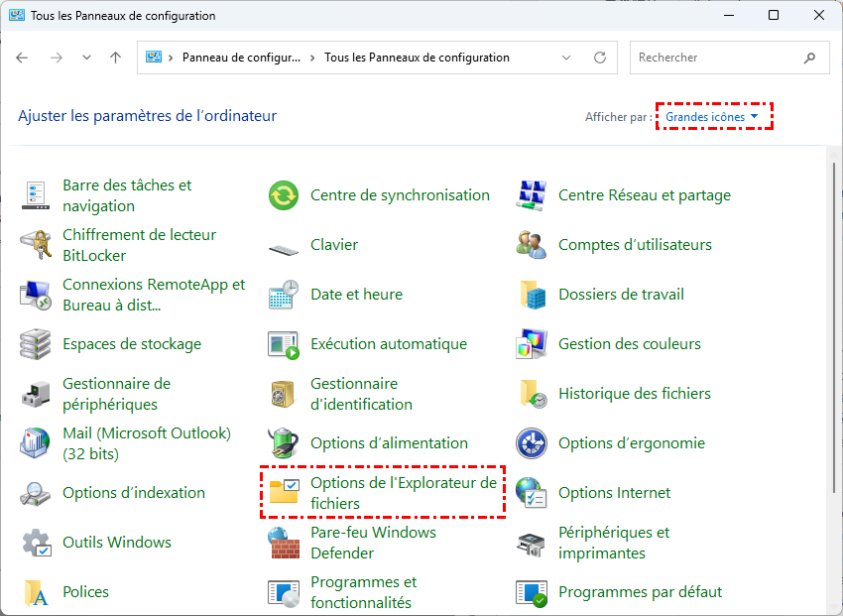Viewport: 843px width, 616px height.
Task: Expand the address bar history chevron
Action: [x=565, y=58]
